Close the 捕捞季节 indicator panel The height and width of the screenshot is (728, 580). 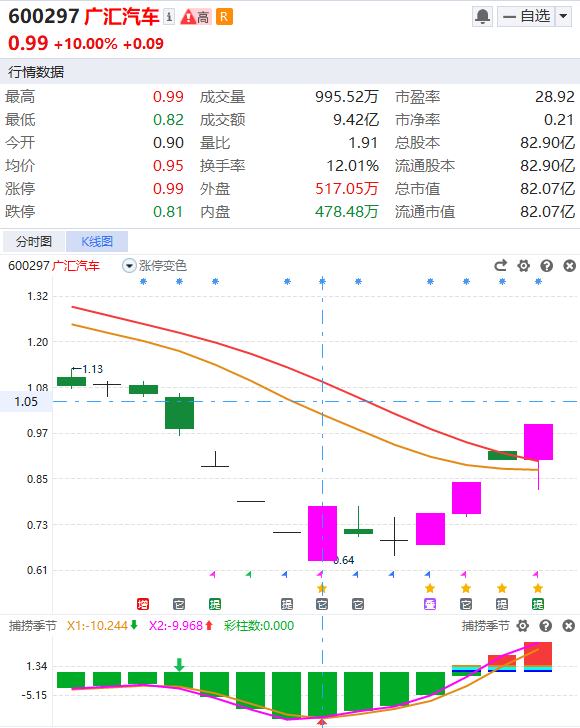569,626
